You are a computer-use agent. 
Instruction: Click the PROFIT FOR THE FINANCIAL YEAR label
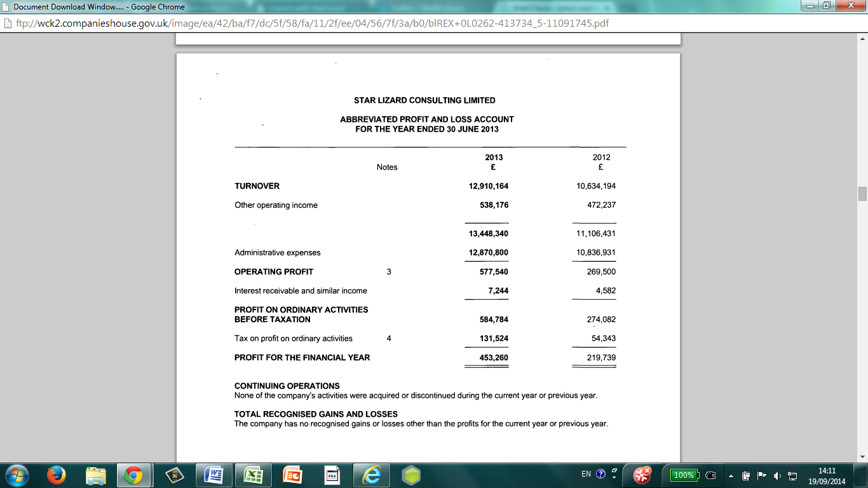click(x=302, y=358)
